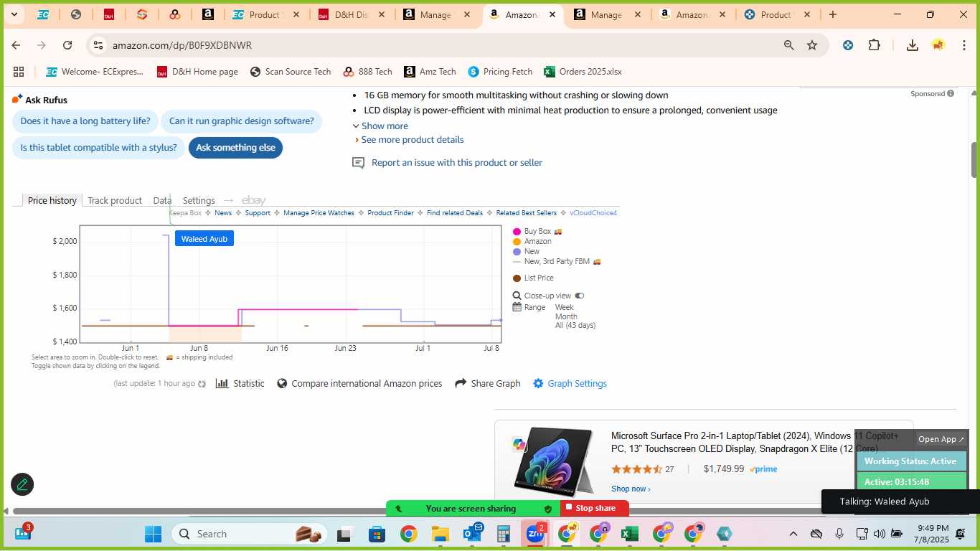Click the ebay tab in Keepa box
Image resolution: width=980 pixels, height=551 pixels.
pyautogui.click(x=254, y=200)
